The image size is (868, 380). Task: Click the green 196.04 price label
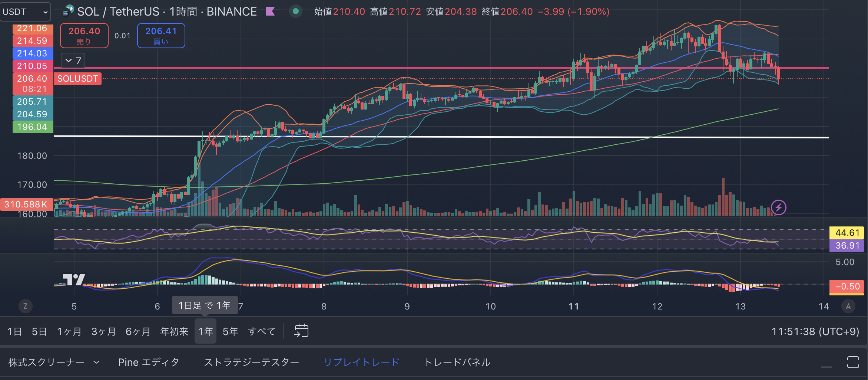pos(33,127)
